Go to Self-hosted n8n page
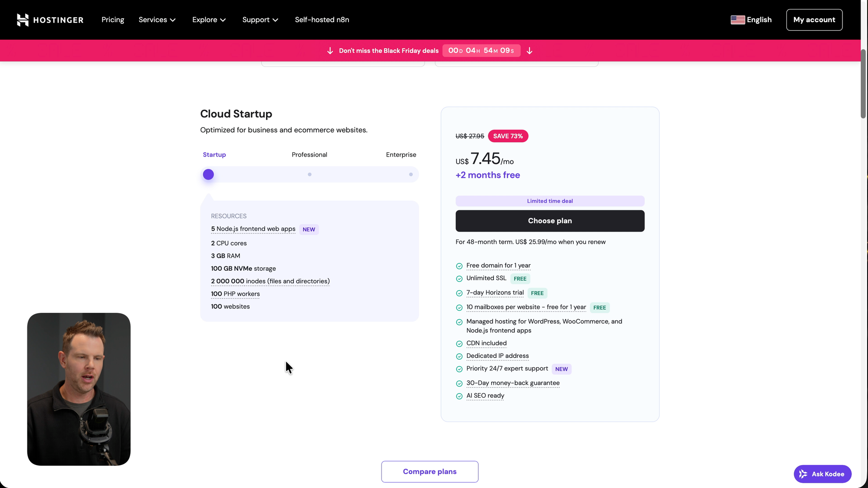Image resolution: width=868 pixels, height=488 pixels. [322, 20]
